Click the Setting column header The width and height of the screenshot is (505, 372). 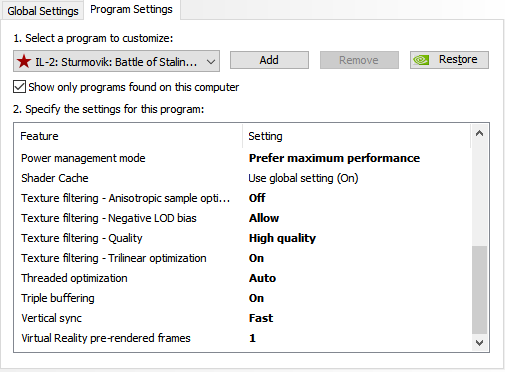click(356, 136)
